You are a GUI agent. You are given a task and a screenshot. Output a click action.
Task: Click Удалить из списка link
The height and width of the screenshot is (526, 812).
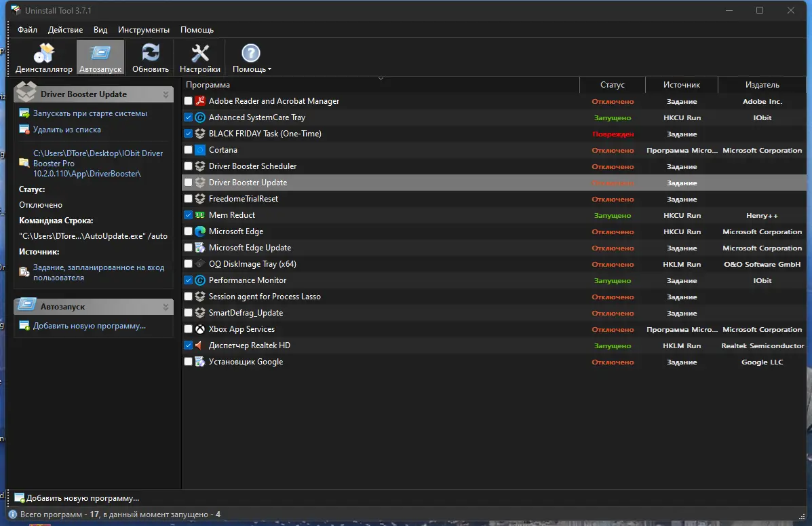click(66, 130)
